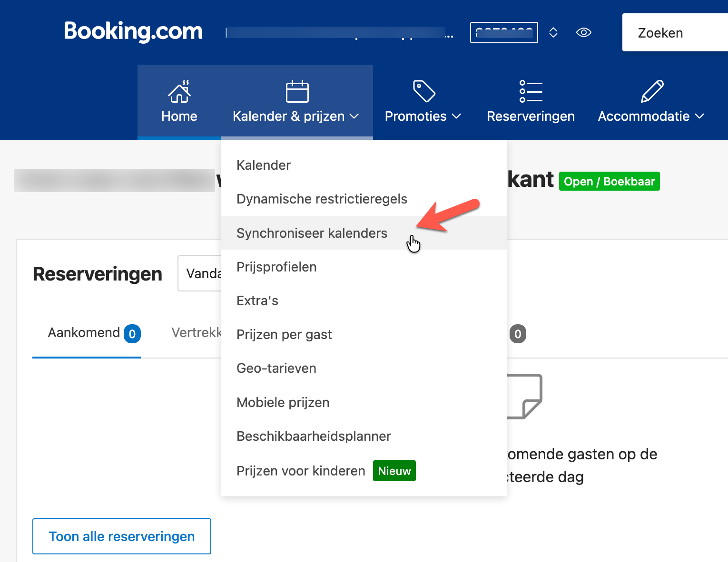Open the Vanda date filter dropdown
728x562 pixels.
pos(200,273)
